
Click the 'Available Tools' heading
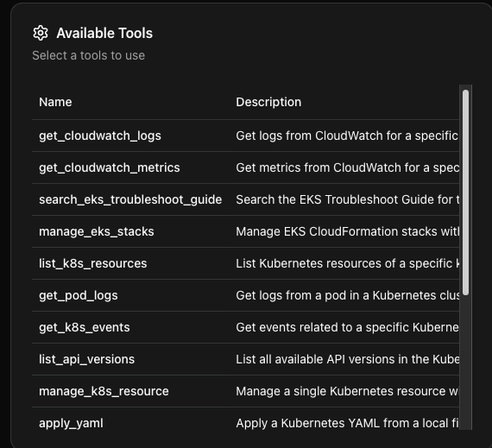tap(104, 34)
